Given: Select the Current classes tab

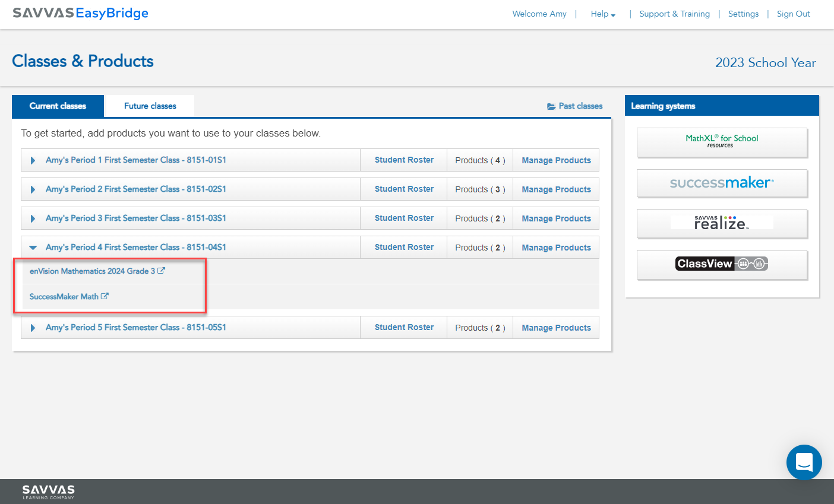Looking at the screenshot, I should (58, 106).
